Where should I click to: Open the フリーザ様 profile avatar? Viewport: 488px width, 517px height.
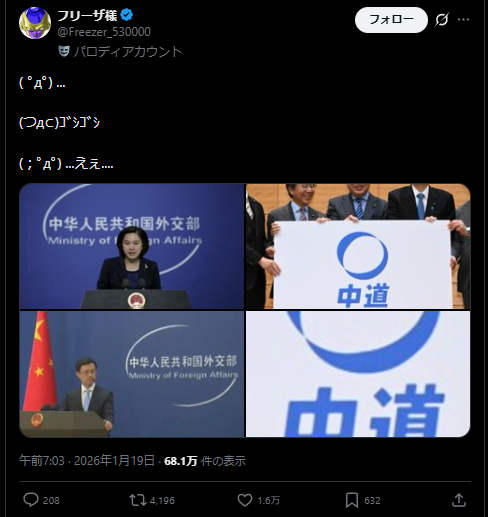tap(35, 23)
